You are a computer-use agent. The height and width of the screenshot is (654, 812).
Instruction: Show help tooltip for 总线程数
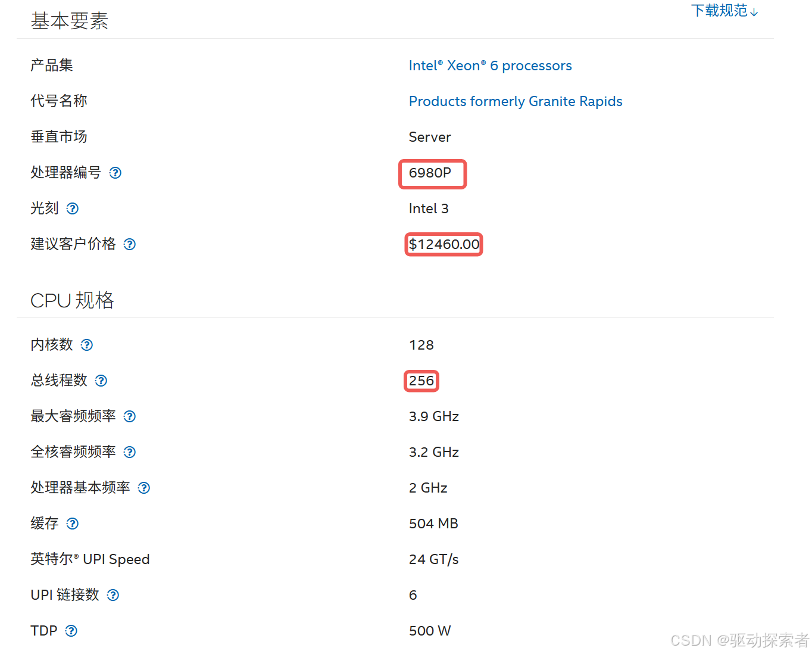tap(101, 381)
